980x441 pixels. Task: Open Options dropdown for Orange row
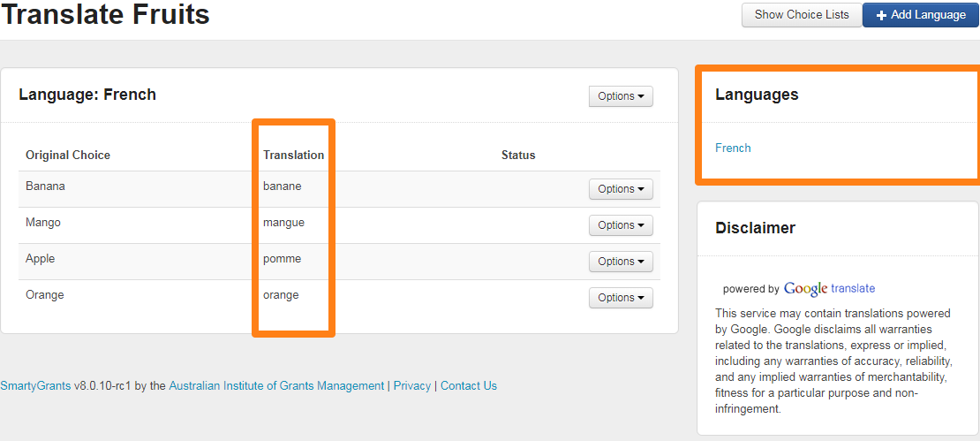click(x=621, y=298)
